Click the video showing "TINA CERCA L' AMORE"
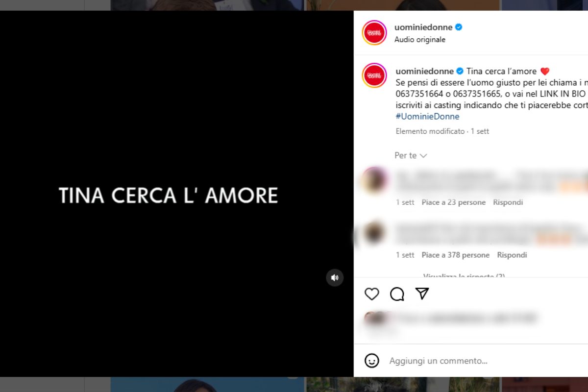The image size is (588, 392). tap(176, 194)
